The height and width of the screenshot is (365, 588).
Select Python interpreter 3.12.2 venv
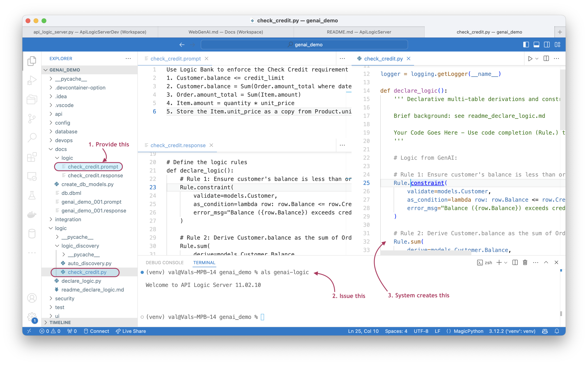(512, 331)
